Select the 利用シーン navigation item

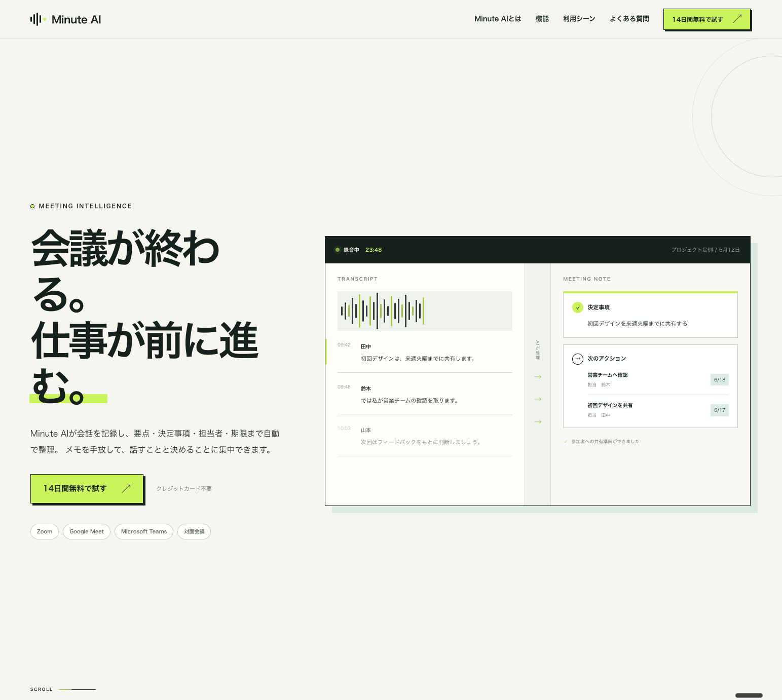[x=579, y=19]
